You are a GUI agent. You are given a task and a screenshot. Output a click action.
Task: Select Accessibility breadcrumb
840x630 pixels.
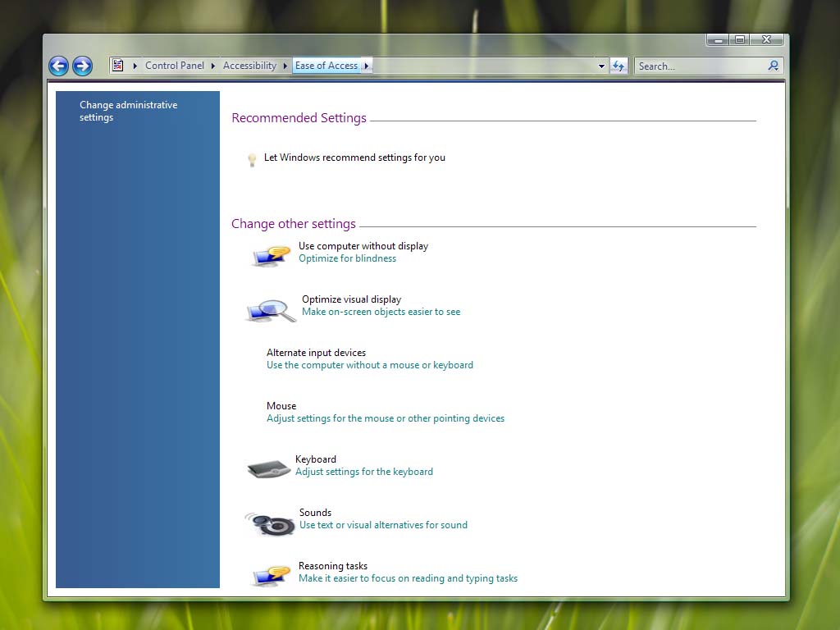coord(249,66)
